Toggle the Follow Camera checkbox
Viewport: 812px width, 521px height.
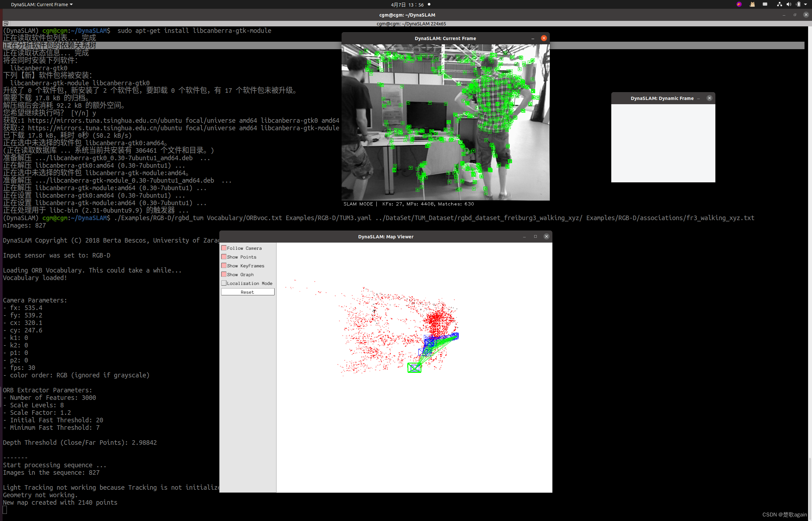pyautogui.click(x=224, y=248)
